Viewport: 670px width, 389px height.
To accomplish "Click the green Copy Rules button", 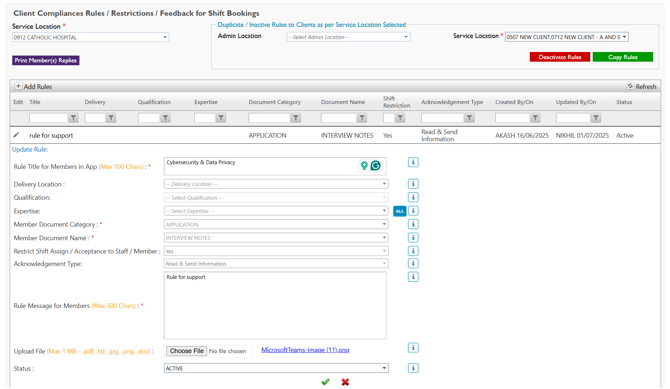I will pyautogui.click(x=623, y=57).
